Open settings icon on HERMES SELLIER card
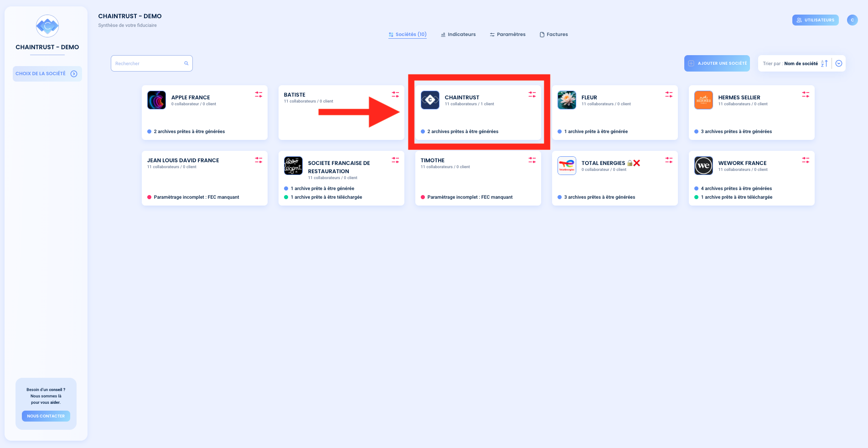This screenshot has width=868, height=448. coord(806,94)
